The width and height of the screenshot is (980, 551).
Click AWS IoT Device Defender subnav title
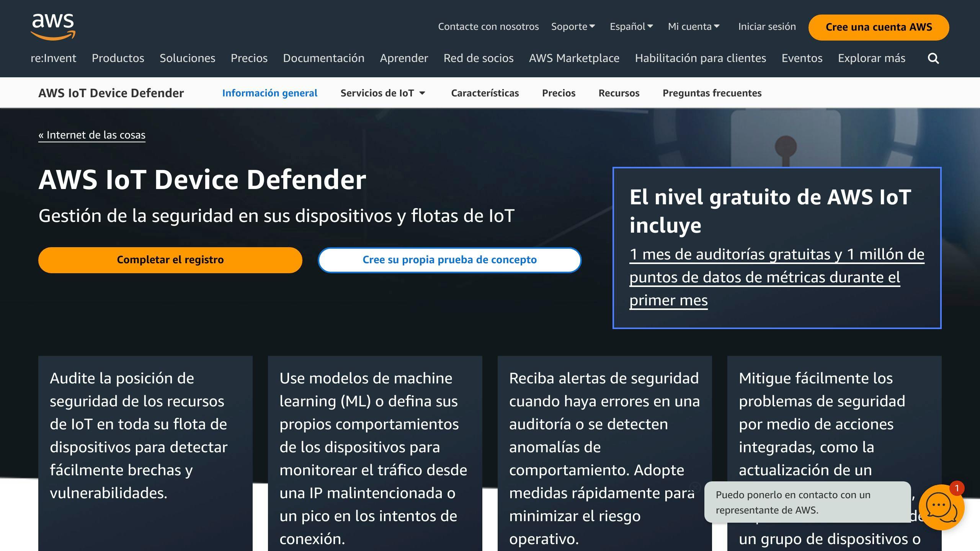click(x=111, y=93)
